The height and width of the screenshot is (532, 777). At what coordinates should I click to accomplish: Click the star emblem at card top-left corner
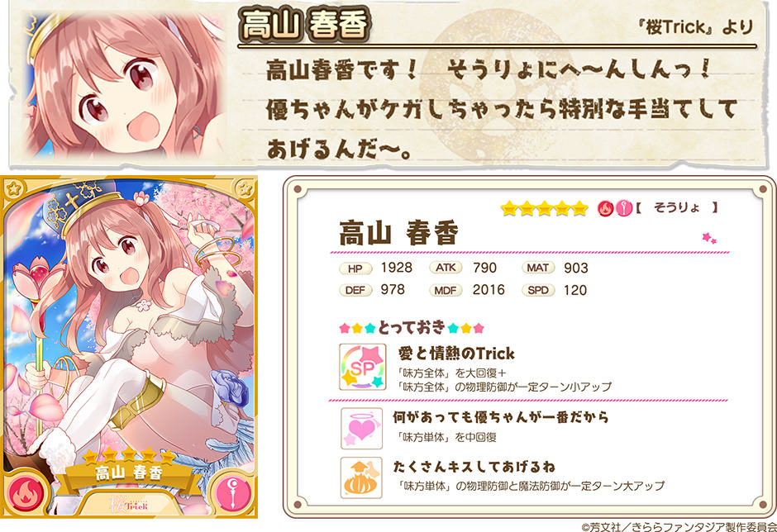[x=14, y=188]
